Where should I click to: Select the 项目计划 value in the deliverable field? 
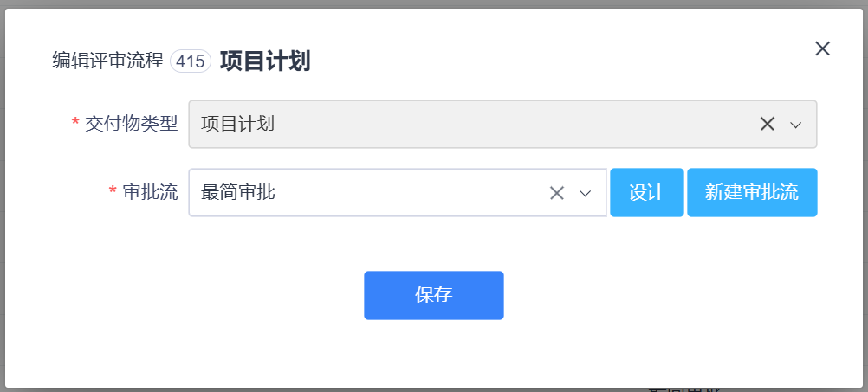(x=238, y=124)
